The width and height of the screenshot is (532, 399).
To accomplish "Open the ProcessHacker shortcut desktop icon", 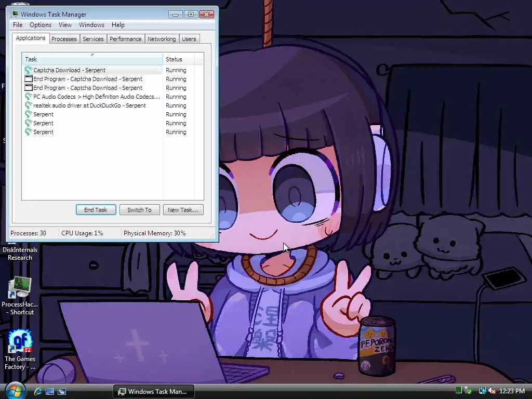I will pyautogui.click(x=20, y=296).
